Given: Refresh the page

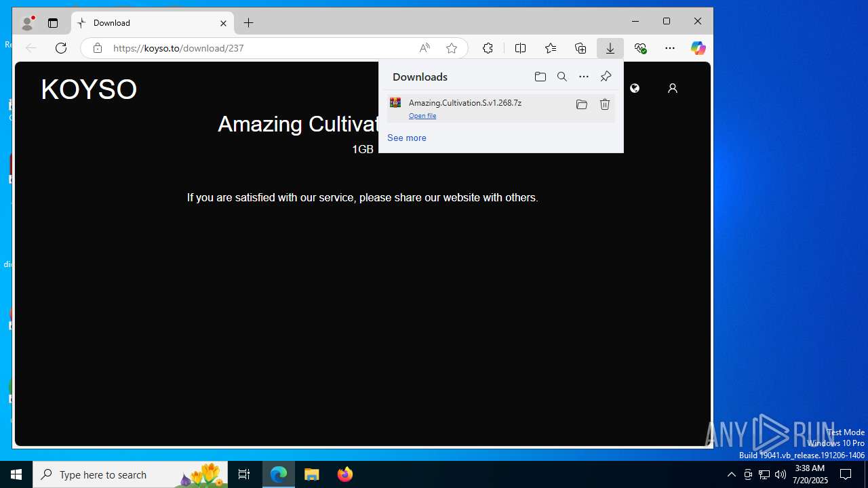Looking at the screenshot, I should pyautogui.click(x=61, y=48).
